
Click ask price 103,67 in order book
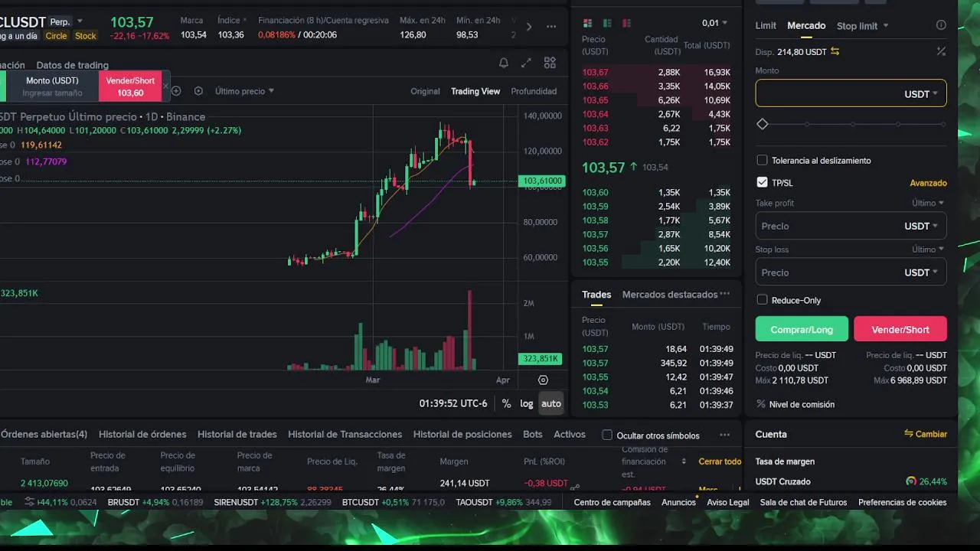pyautogui.click(x=595, y=73)
